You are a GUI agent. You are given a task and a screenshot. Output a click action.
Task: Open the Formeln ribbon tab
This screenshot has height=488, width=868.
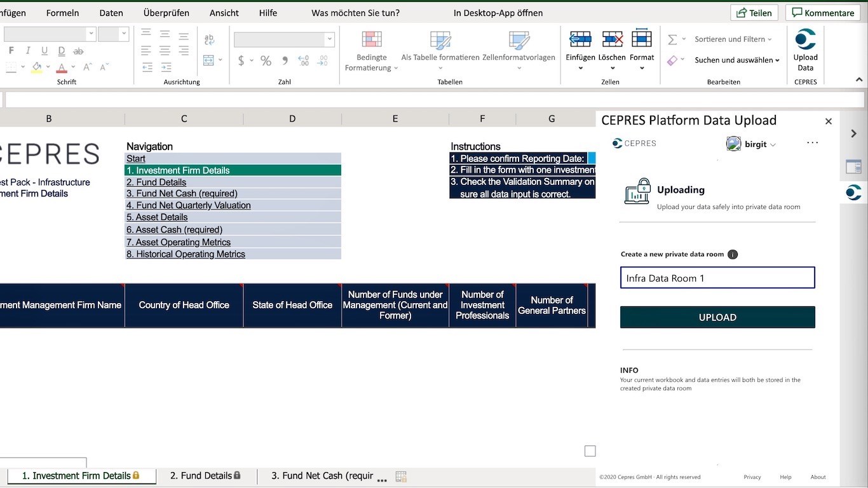[x=63, y=13]
